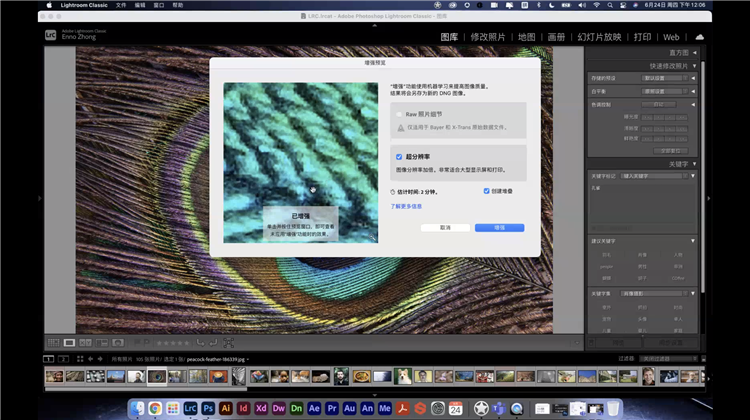Screen dimensions: 750x420
Task: Click enhance preview image in dialog
Action: pos(300,163)
